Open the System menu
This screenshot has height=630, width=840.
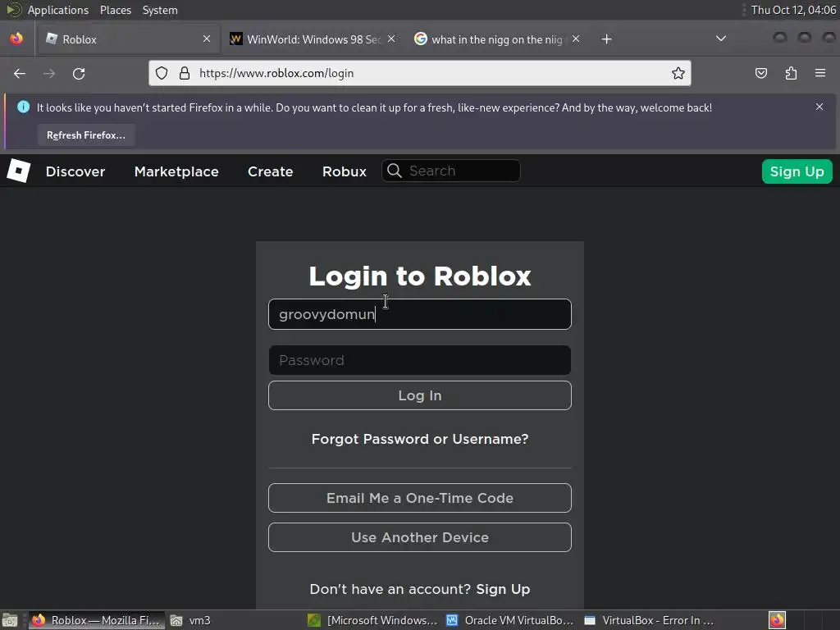click(x=160, y=10)
